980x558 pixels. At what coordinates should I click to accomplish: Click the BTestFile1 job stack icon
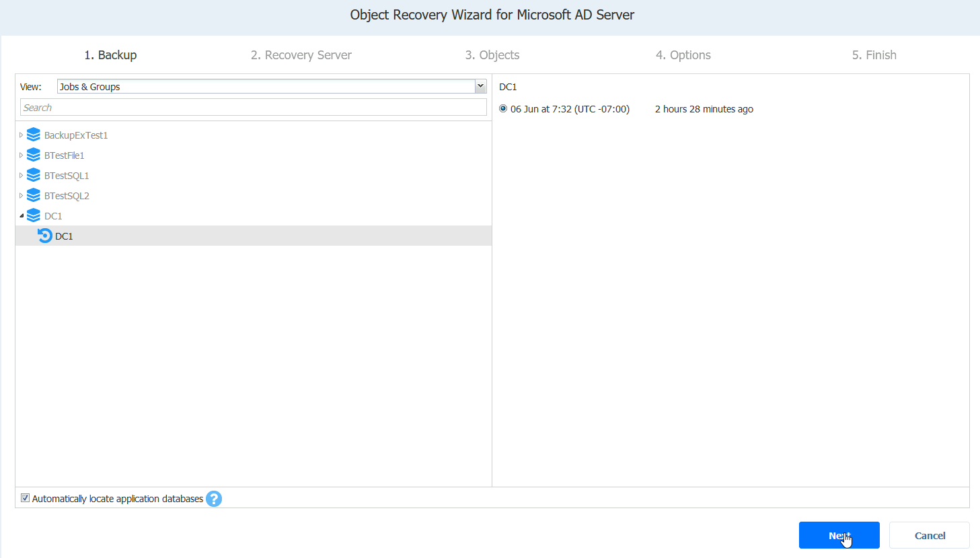tap(34, 155)
